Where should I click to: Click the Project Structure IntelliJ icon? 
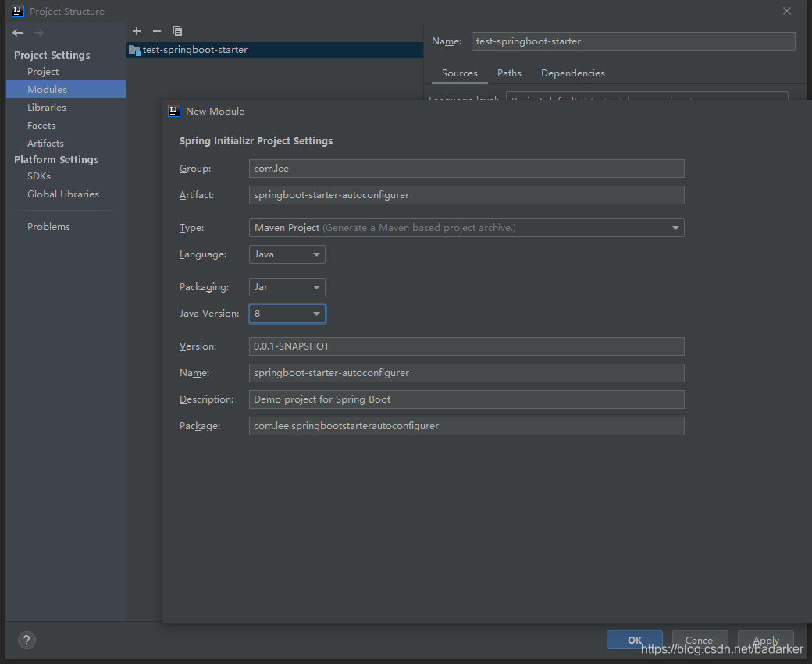coord(18,11)
